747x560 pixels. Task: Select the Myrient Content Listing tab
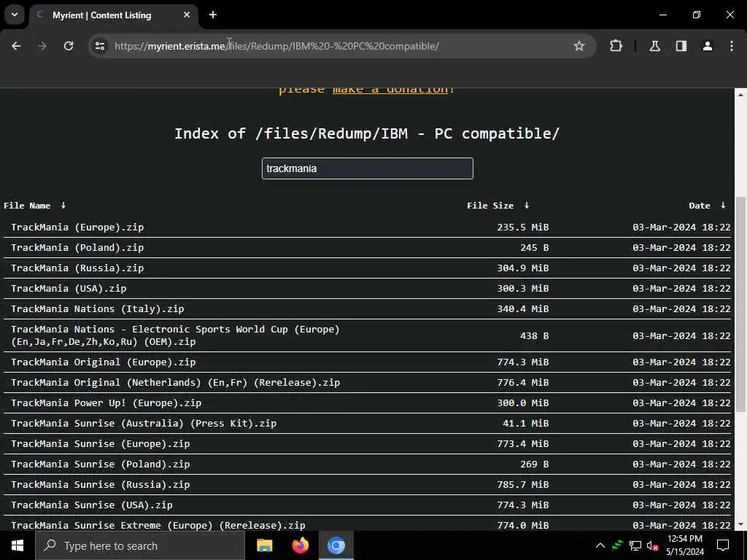tap(113, 15)
